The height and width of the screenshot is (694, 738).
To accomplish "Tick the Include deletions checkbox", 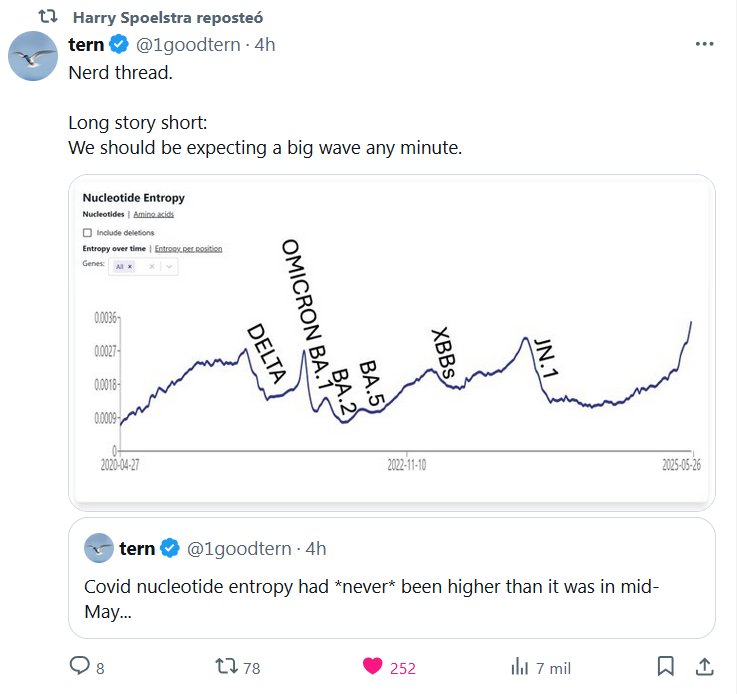I will click(x=87, y=232).
